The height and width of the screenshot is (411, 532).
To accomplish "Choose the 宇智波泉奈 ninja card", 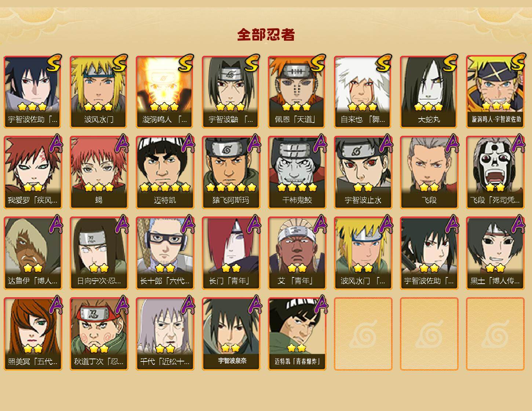I will [231, 334].
